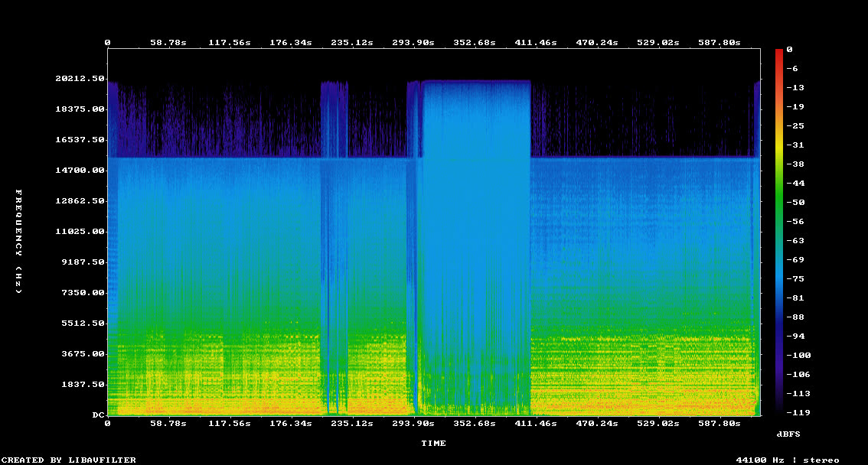868x465 pixels.
Task: Click the 293.90s top time marker
Action: [413, 43]
